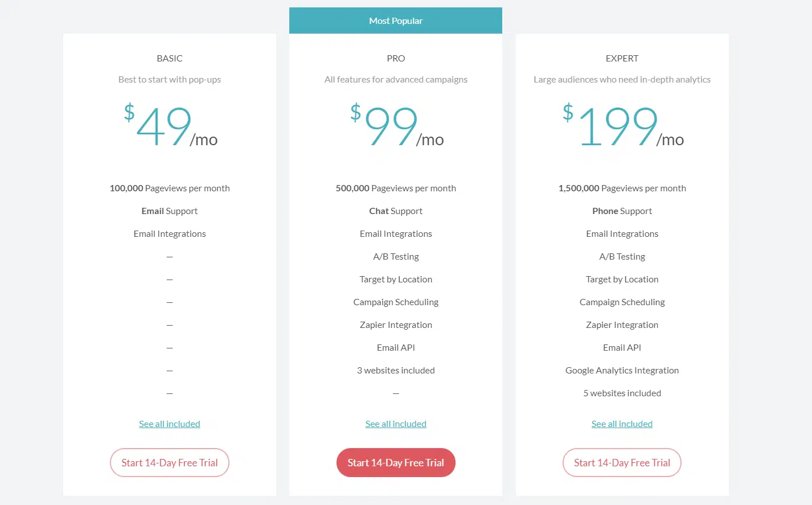Click Google Analytics Integration feature
The width and height of the screenshot is (812, 505).
[622, 371]
